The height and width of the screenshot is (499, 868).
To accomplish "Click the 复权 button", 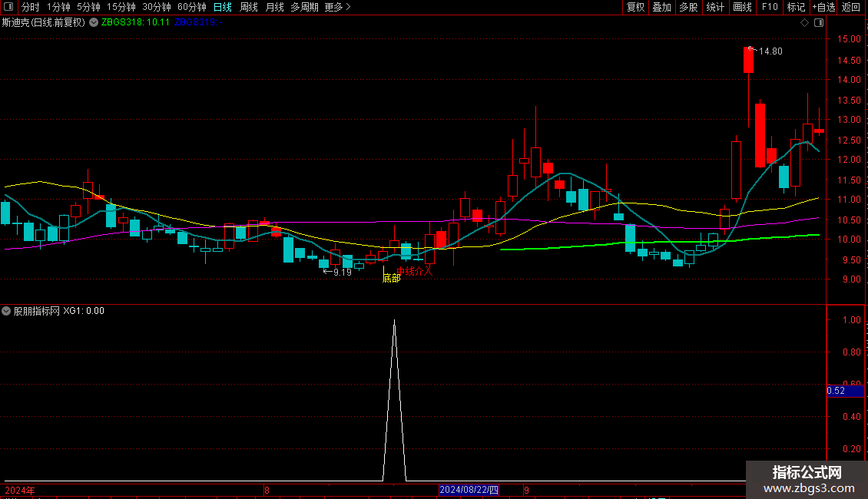I will pyautogui.click(x=635, y=7).
